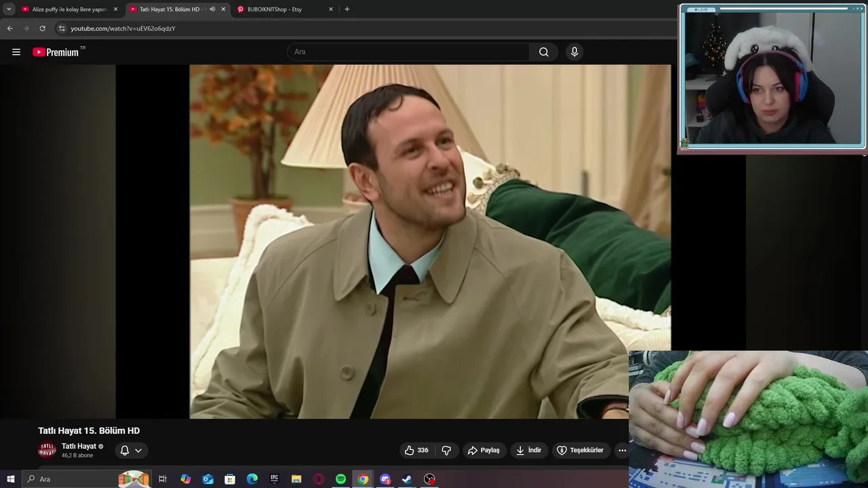This screenshot has height=488, width=868.
Task: Open Outlook from the taskbar
Action: (x=208, y=479)
